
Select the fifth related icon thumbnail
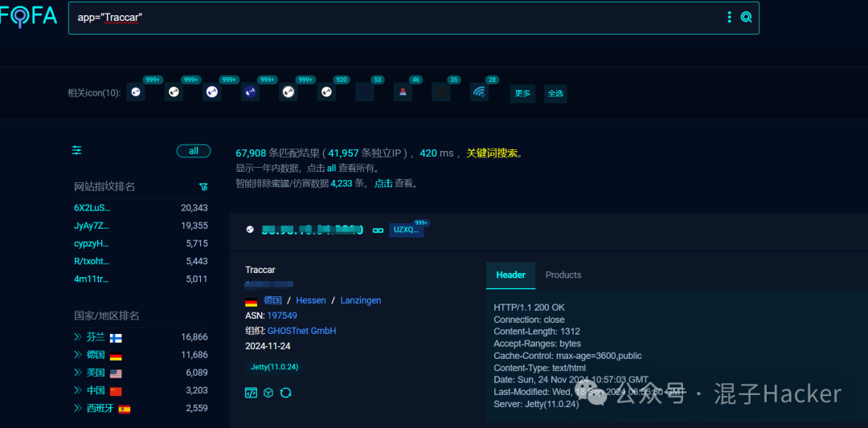289,92
